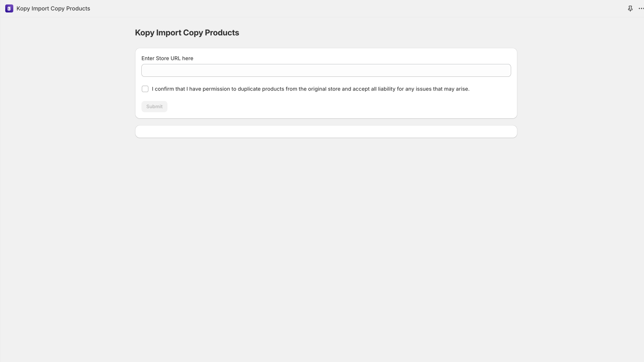
Task: Click the empty card beneath the form
Action: point(326,132)
